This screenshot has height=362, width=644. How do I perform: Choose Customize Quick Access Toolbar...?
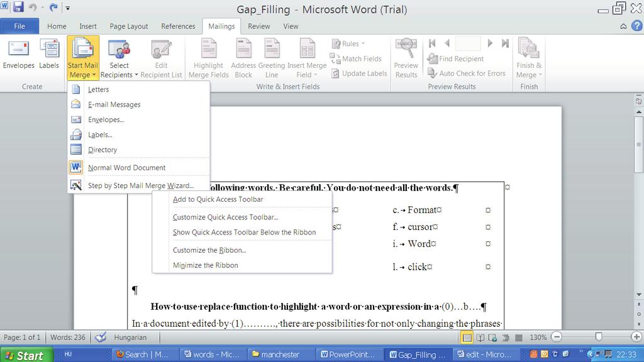click(242, 217)
